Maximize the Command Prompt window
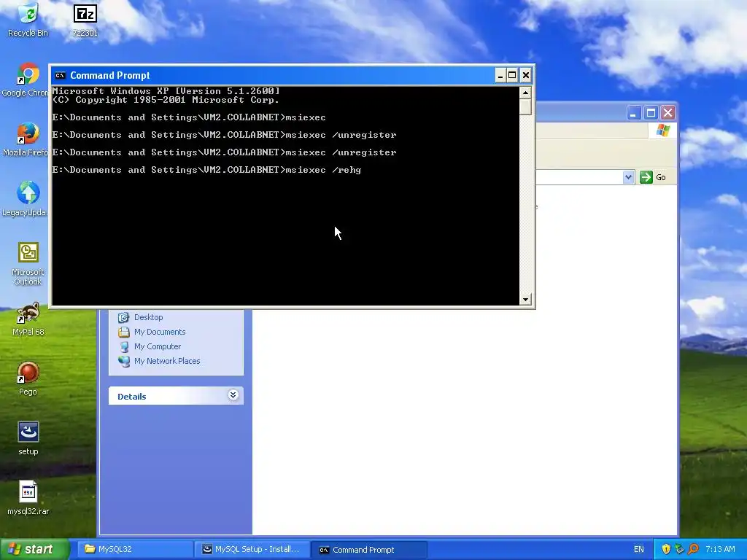This screenshot has height=560, width=747. coord(512,75)
